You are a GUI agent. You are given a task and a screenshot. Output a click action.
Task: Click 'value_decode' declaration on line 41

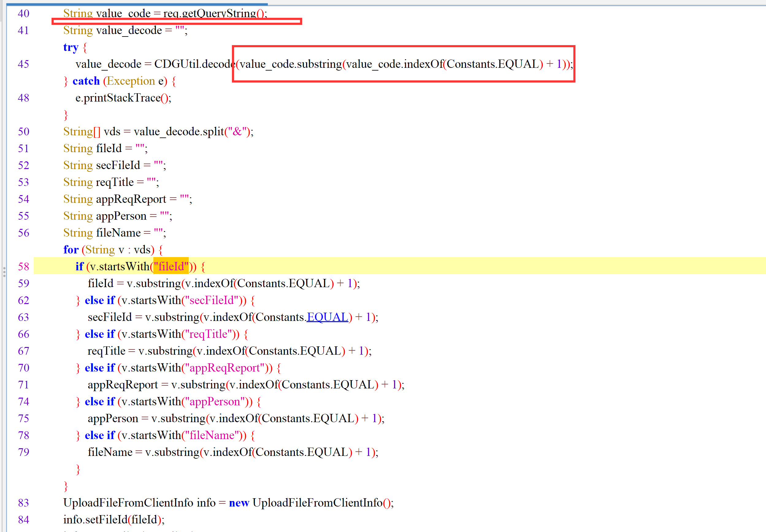129,30
